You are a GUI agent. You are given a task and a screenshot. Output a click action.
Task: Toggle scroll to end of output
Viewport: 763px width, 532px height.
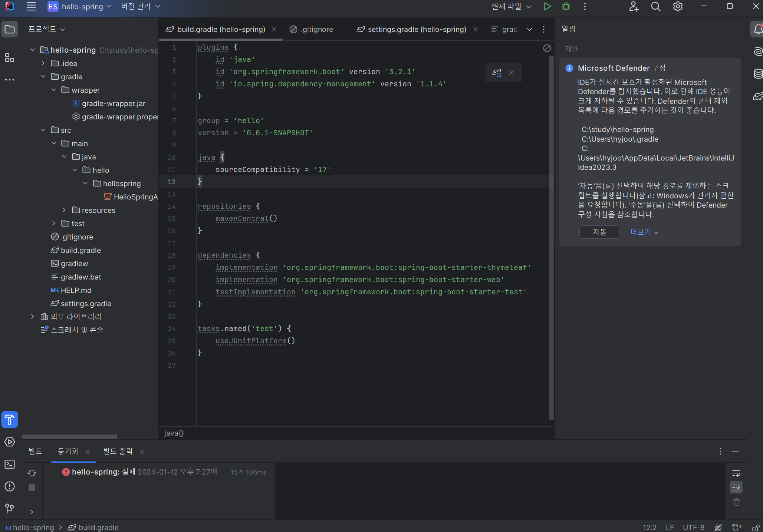(736, 488)
